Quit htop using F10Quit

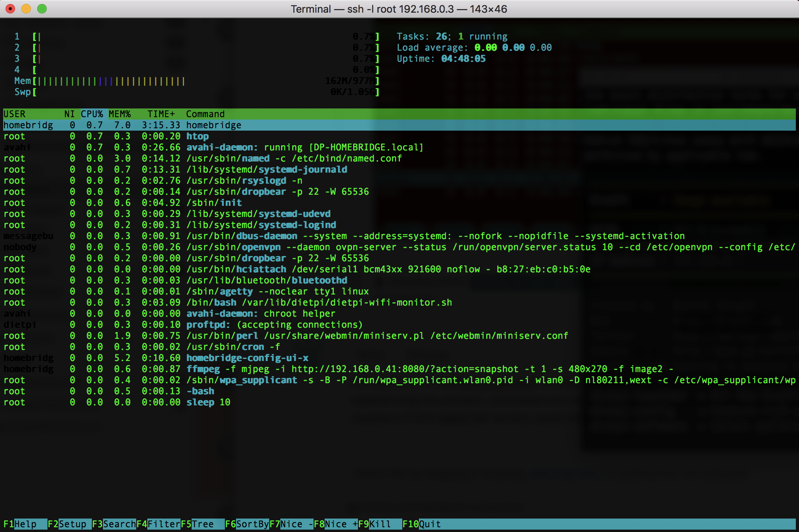422,524
